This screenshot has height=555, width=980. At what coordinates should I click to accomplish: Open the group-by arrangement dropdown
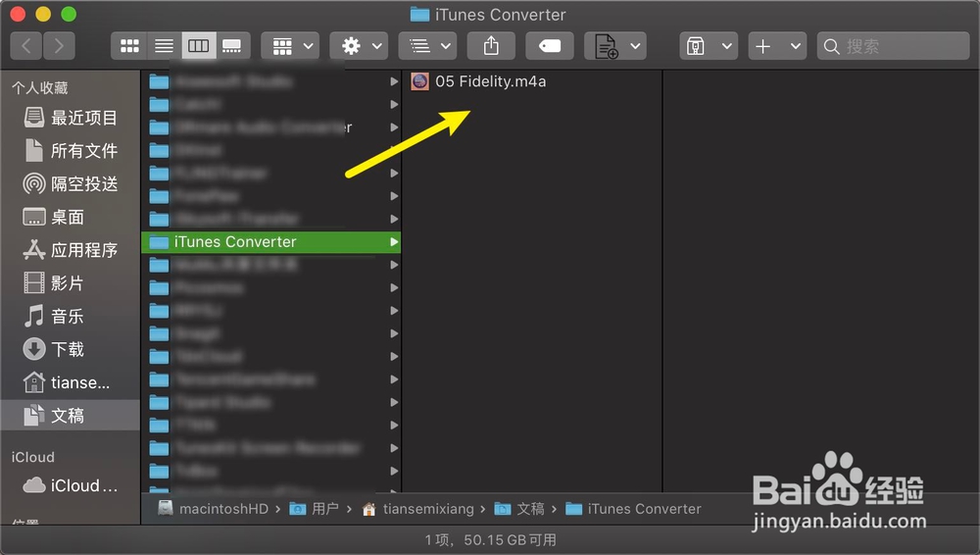click(290, 46)
